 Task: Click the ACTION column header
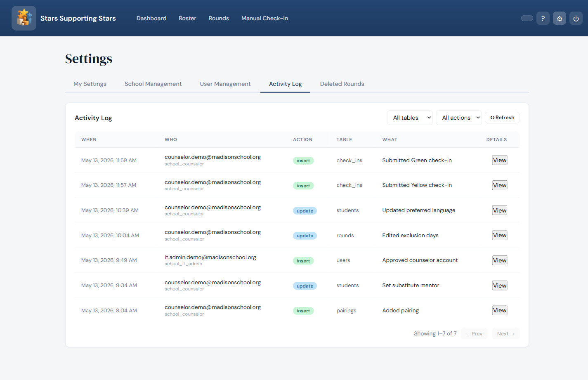[x=303, y=139]
